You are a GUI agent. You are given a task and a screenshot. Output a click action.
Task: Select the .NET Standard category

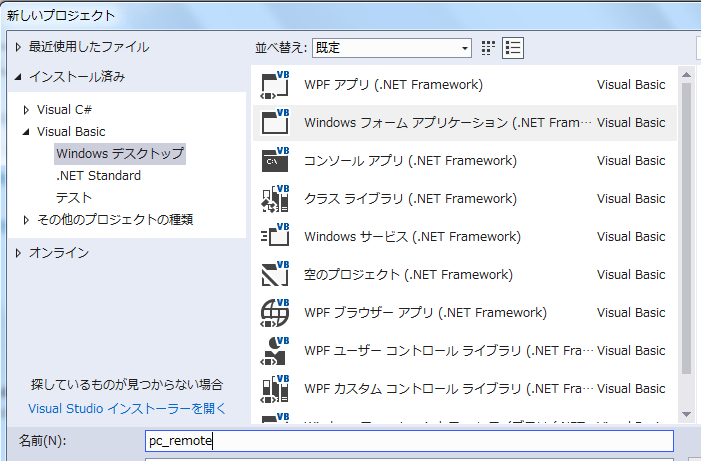pos(98,176)
